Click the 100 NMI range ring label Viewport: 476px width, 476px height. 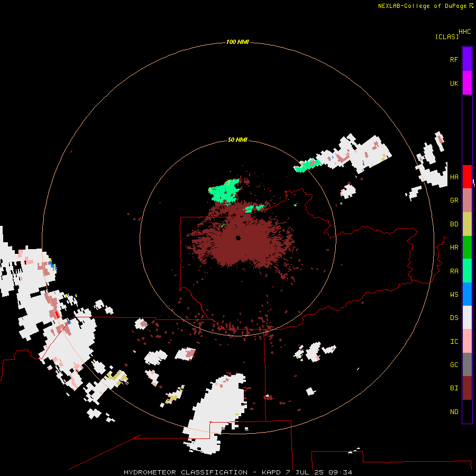click(237, 42)
